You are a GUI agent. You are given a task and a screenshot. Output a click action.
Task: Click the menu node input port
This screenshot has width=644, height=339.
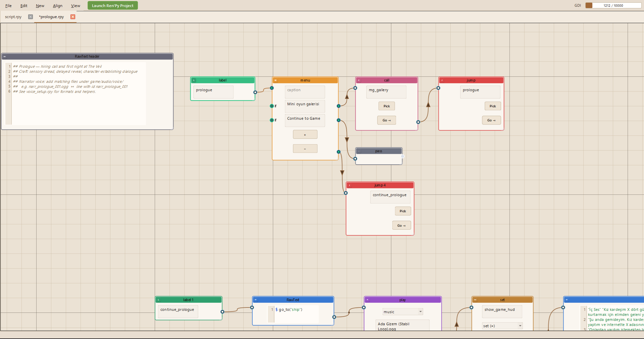click(272, 88)
